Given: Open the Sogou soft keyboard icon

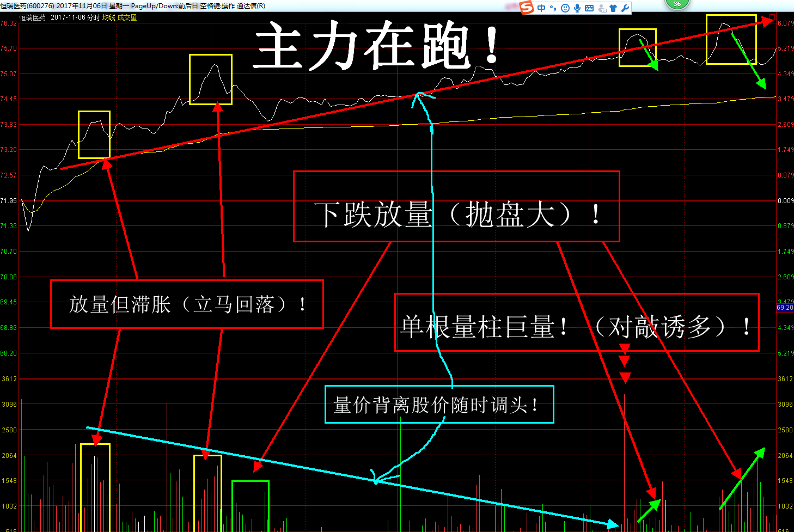Looking at the screenshot, I should click(x=589, y=8).
